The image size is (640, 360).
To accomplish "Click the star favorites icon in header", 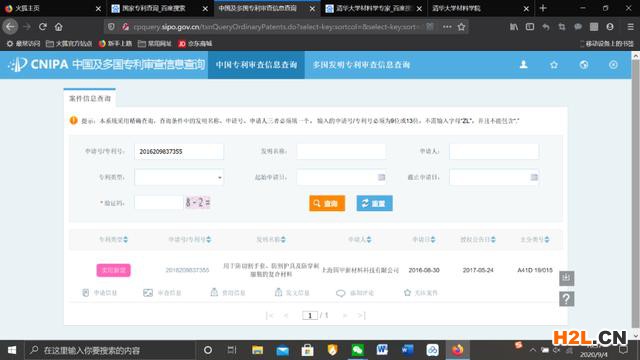I will click(554, 64).
